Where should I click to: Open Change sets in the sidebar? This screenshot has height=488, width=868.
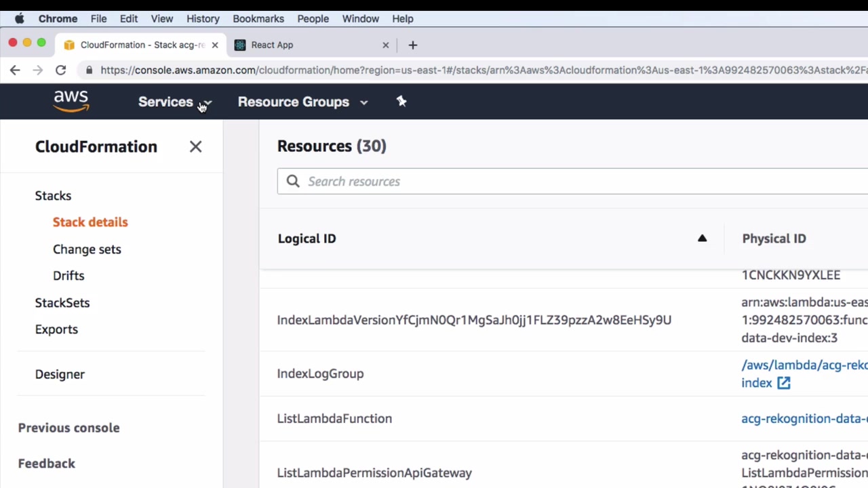click(x=87, y=249)
